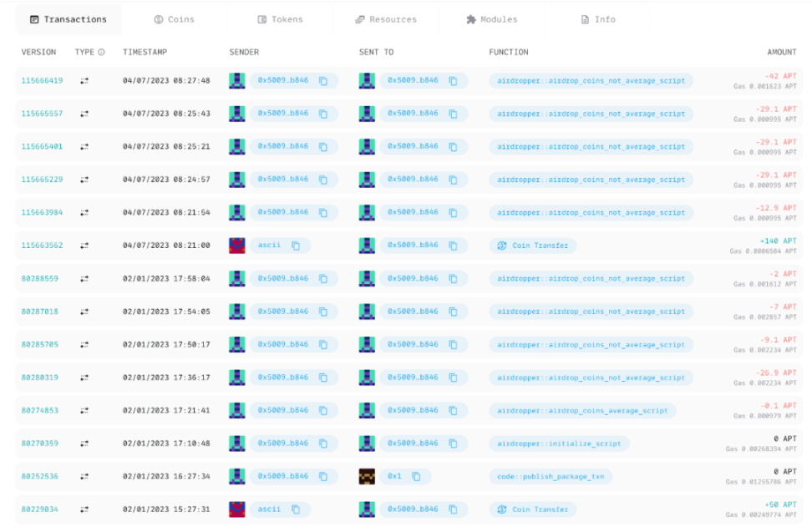Copy the ascii sender name in row 115663562

pos(296,246)
